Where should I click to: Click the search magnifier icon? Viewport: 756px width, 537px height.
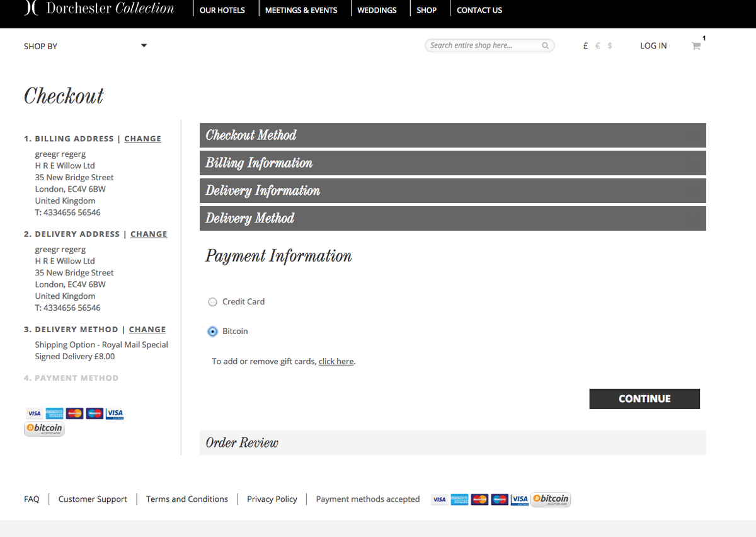point(545,45)
